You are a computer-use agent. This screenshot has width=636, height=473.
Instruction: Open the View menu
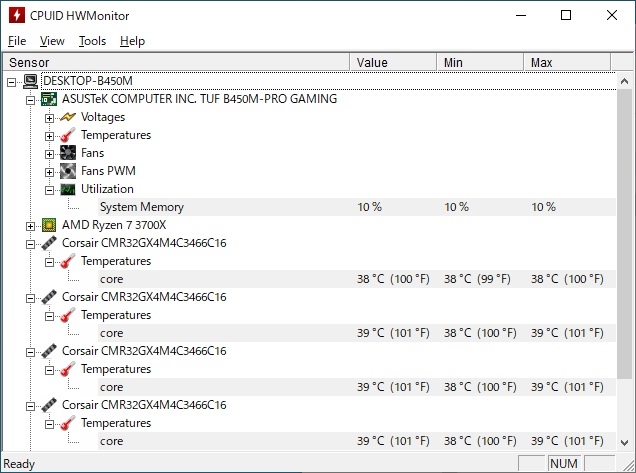point(52,41)
